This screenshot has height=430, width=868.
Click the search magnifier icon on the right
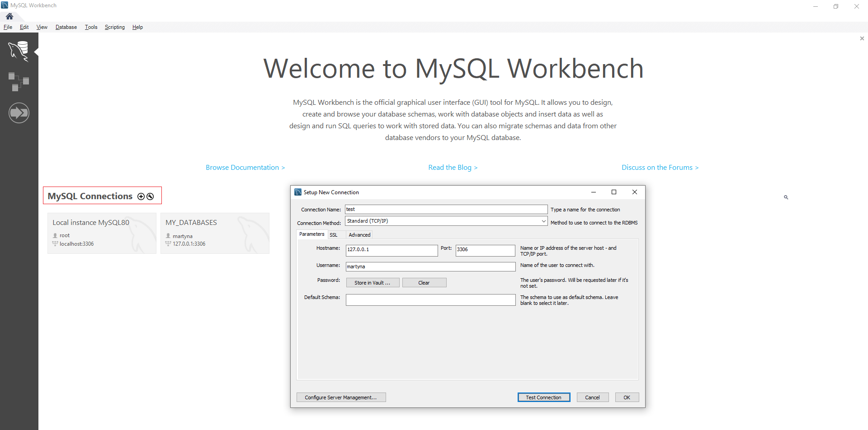pos(786,197)
